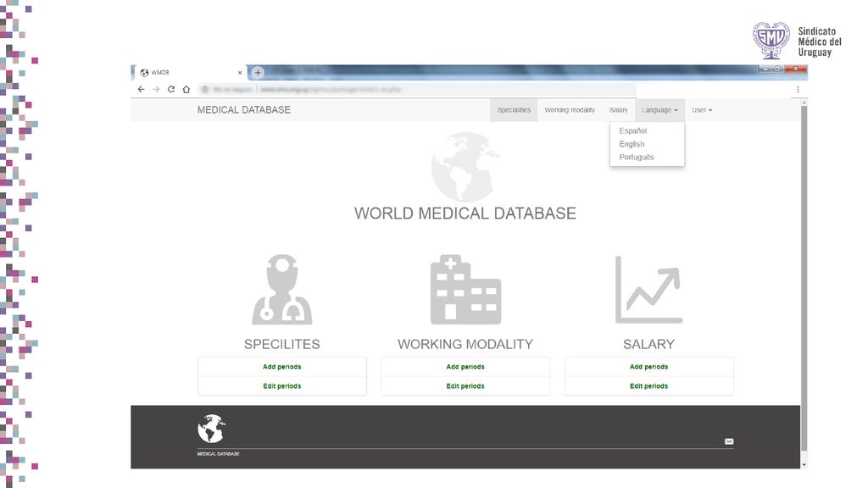Minimize the browser window
Screen dimensions: 868x488
tap(765, 69)
